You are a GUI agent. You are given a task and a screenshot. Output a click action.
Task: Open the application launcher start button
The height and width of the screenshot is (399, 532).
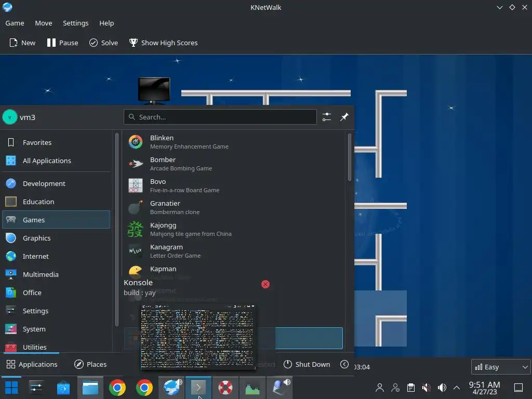[x=11, y=388]
